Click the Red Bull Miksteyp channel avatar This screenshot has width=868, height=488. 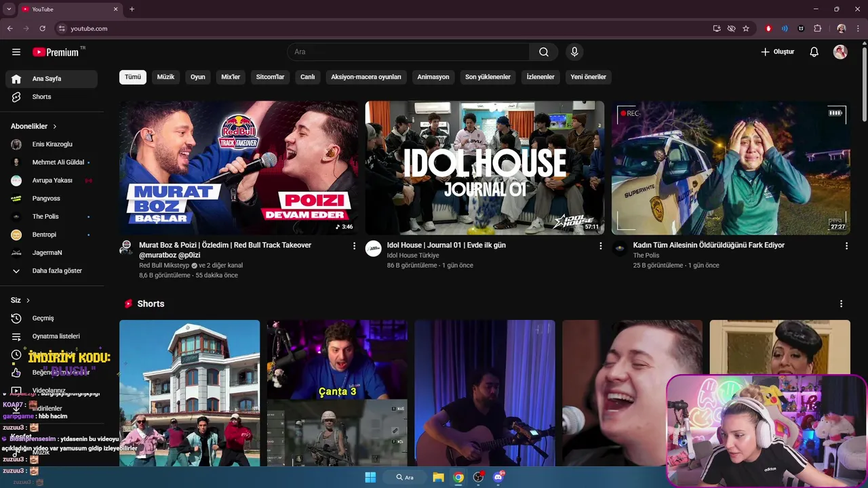127,248
